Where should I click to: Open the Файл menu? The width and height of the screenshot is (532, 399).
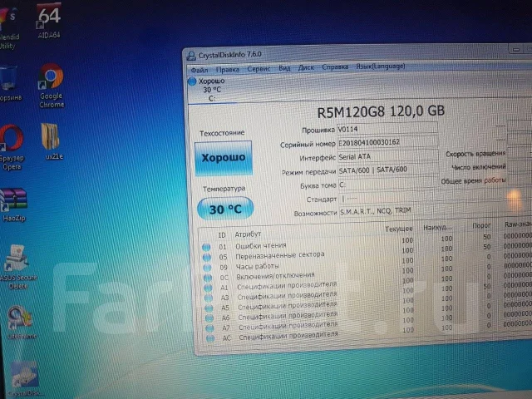(x=199, y=70)
